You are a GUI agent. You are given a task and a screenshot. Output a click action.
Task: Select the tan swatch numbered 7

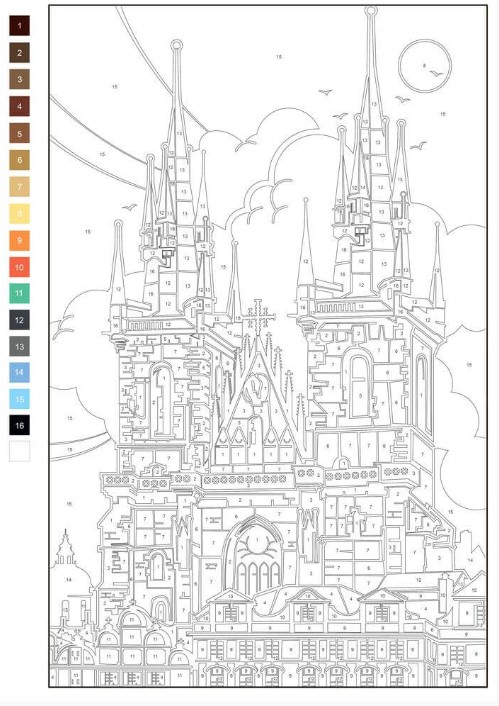click(19, 186)
